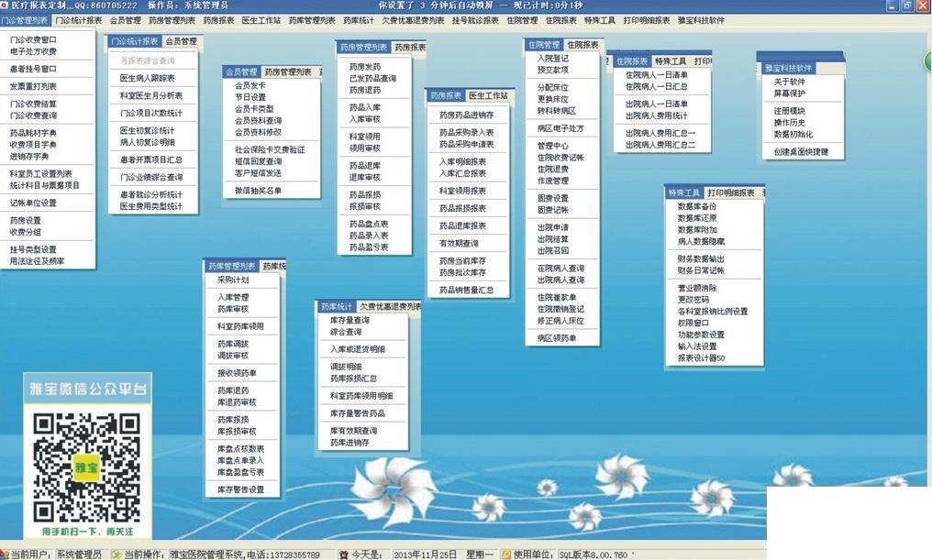Open 科室药库领用 menu item
The width and height of the screenshot is (932, 560).
click(x=240, y=326)
